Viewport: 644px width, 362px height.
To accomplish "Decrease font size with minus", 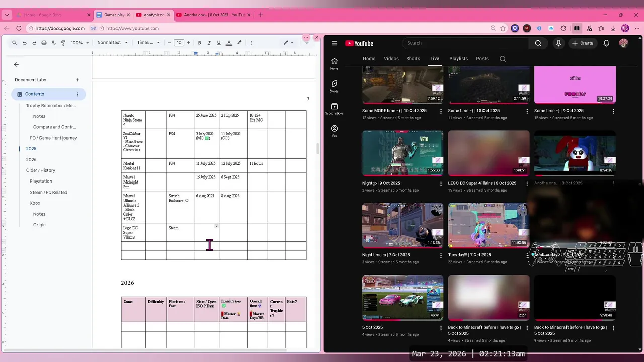I will [169, 43].
